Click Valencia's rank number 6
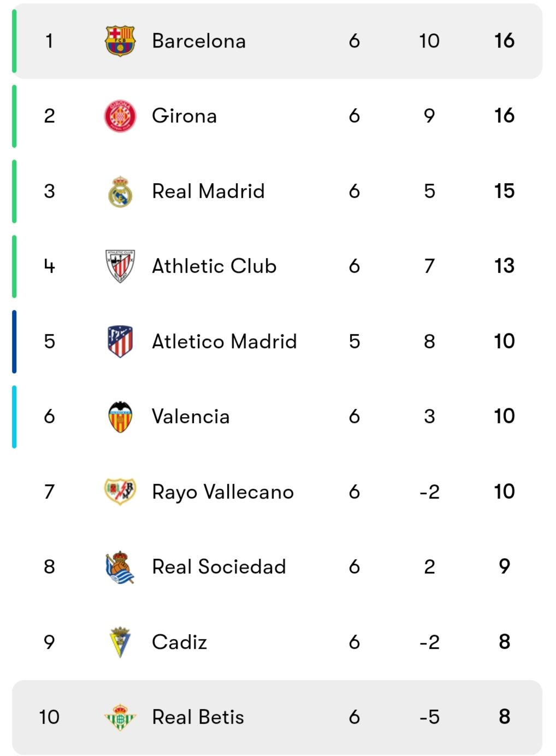 pyautogui.click(x=49, y=417)
